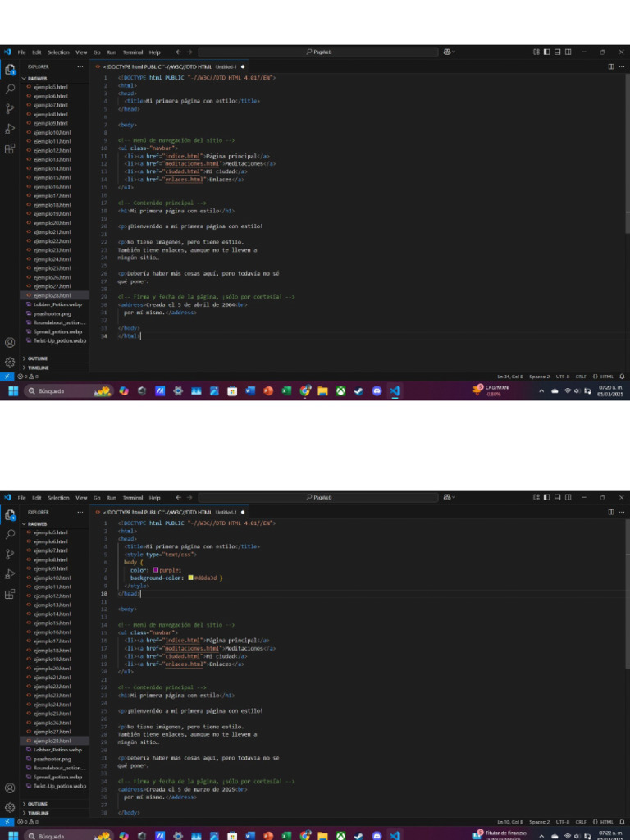Screen dimensions: 630x840
Task: Click Ln 10, Col 8 status entry
Action: (x=510, y=822)
